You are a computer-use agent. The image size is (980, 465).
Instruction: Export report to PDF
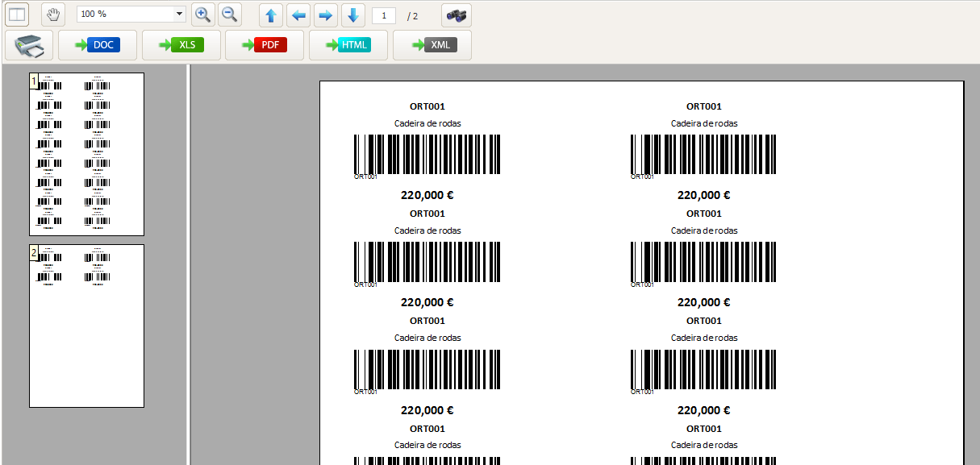click(x=265, y=45)
